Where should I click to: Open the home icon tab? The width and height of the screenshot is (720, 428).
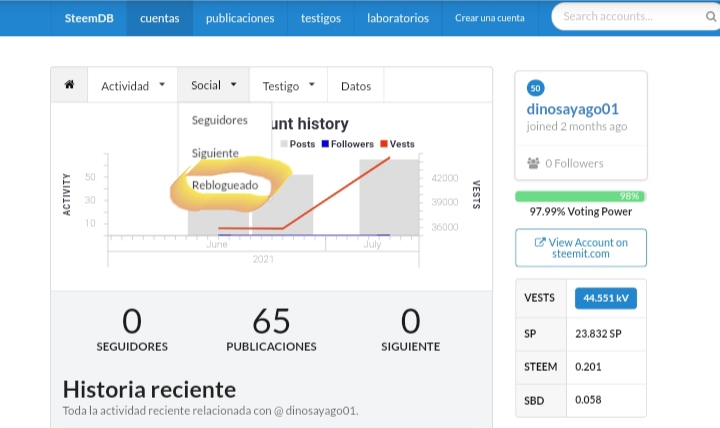(69, 85)
